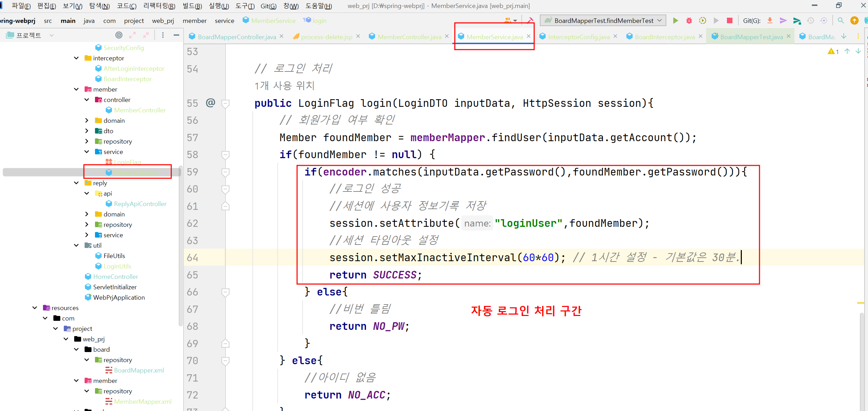Close the process-delete.jsp tab

[358, 36]
